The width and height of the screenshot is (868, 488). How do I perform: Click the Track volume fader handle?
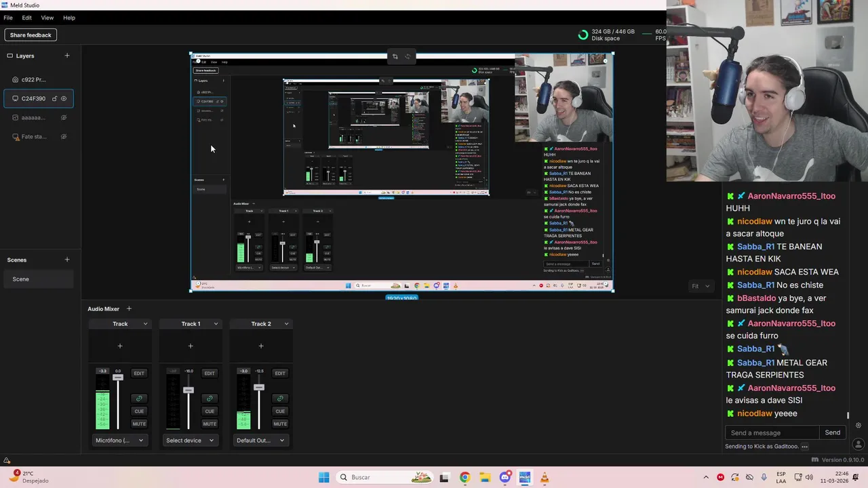click(118, 378)
